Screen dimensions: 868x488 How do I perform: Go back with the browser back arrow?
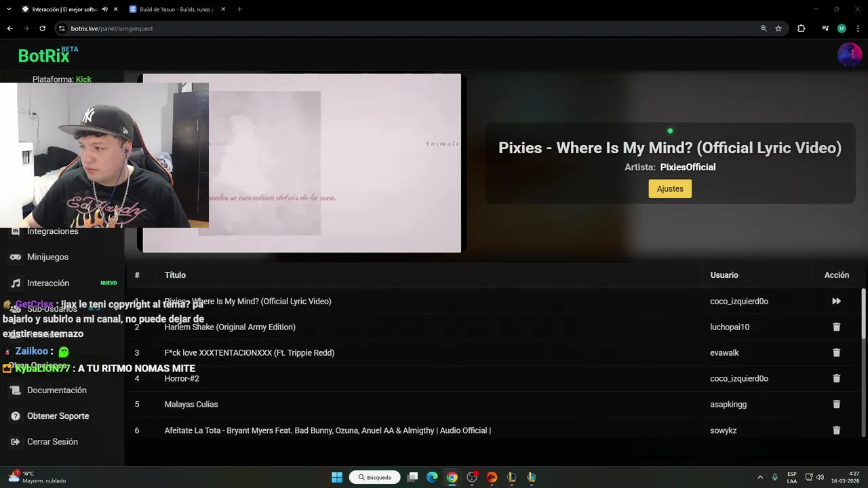(9, 28)
